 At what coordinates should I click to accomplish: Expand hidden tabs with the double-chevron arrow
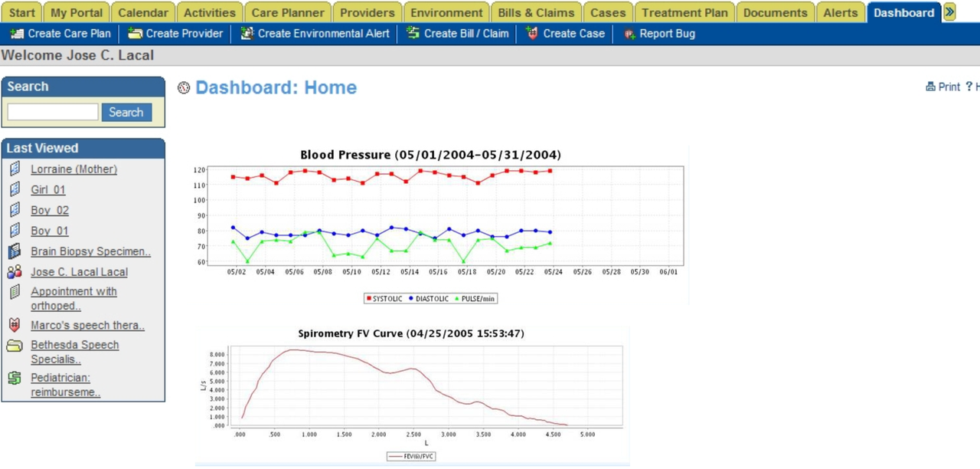click(949, 12)
